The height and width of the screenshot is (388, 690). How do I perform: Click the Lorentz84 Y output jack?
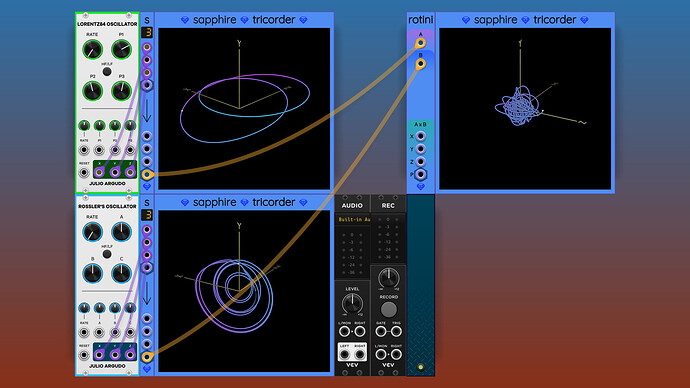pyautogui.click(x=115, y=172)
